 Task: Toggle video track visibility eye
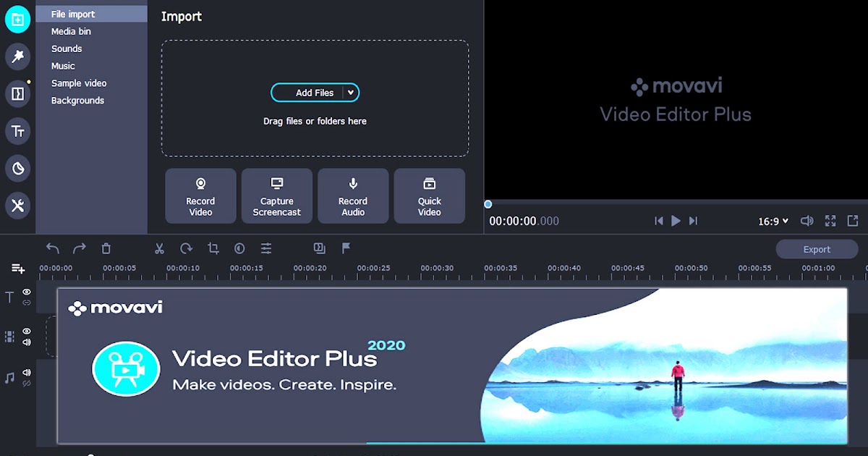click(27, 332)
